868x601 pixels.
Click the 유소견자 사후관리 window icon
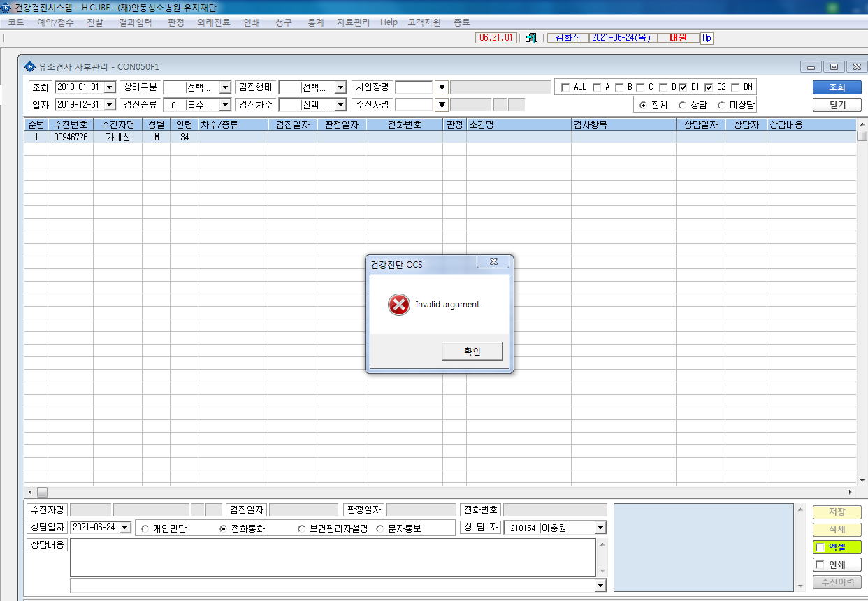[x=29, y=67]
